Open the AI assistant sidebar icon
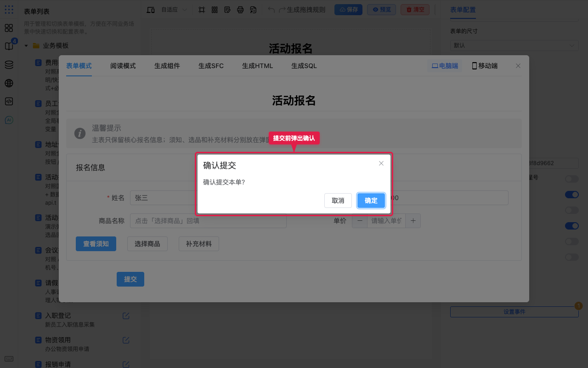588x368 pixels. (x=9, y=120)
